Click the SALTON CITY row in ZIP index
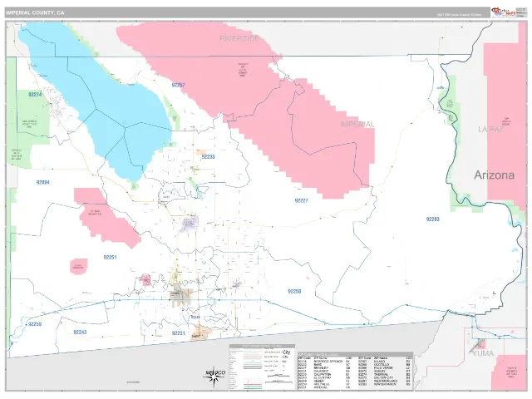Image resolution: width=532 pixels, height=399 pixels. 386,377
